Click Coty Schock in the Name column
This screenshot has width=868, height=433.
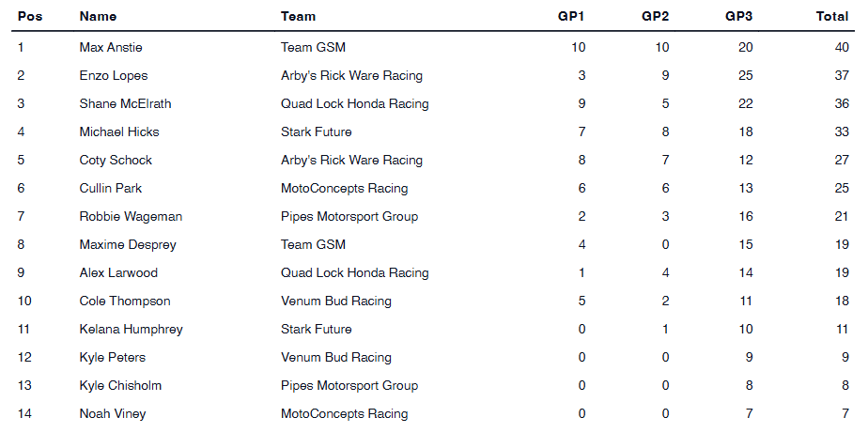point(116,160)
